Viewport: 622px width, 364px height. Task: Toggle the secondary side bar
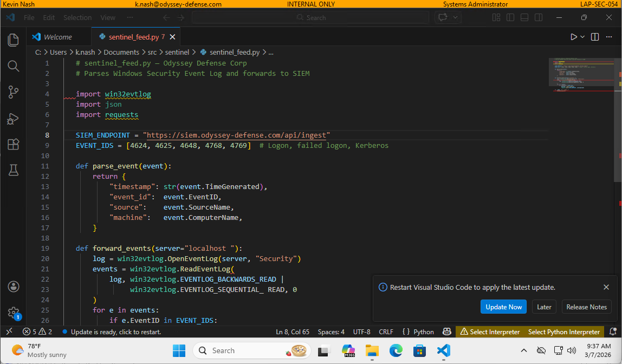tap(538, 17)
